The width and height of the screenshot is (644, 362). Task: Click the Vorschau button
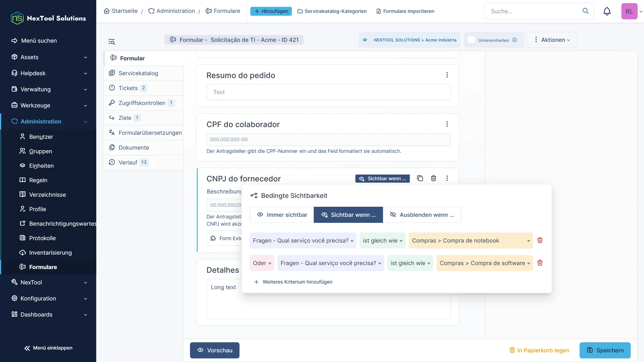[215, 350]
